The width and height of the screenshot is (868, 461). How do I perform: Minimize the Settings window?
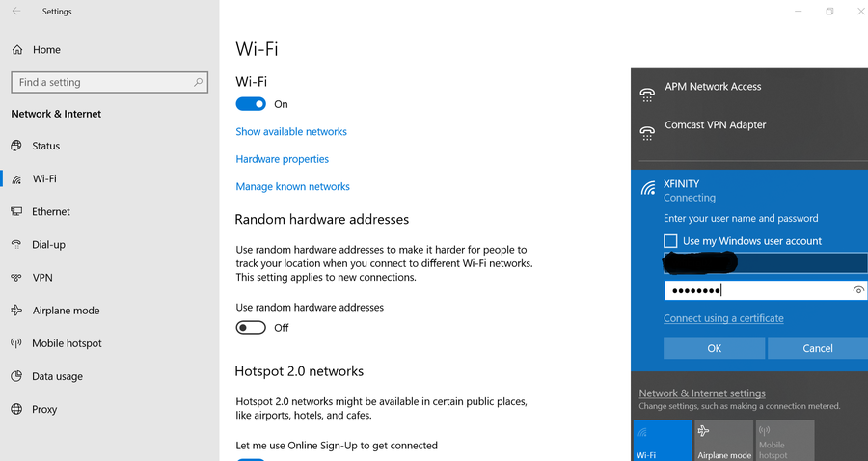click(799, 11)
